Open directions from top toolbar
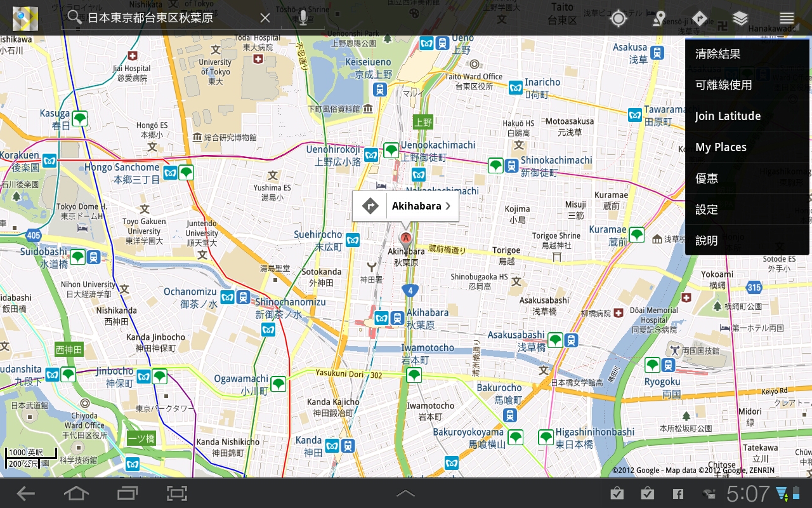Screen dimensions: 812x508 700,18
